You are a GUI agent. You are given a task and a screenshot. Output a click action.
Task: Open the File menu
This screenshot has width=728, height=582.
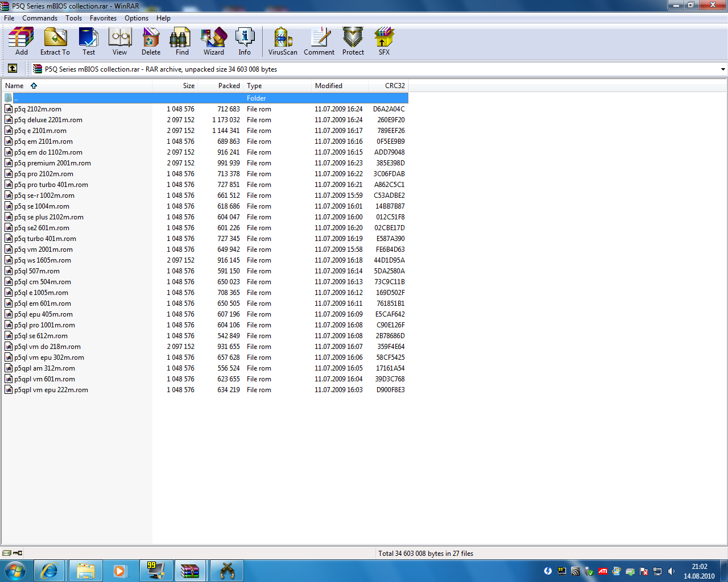coord(9,18)
